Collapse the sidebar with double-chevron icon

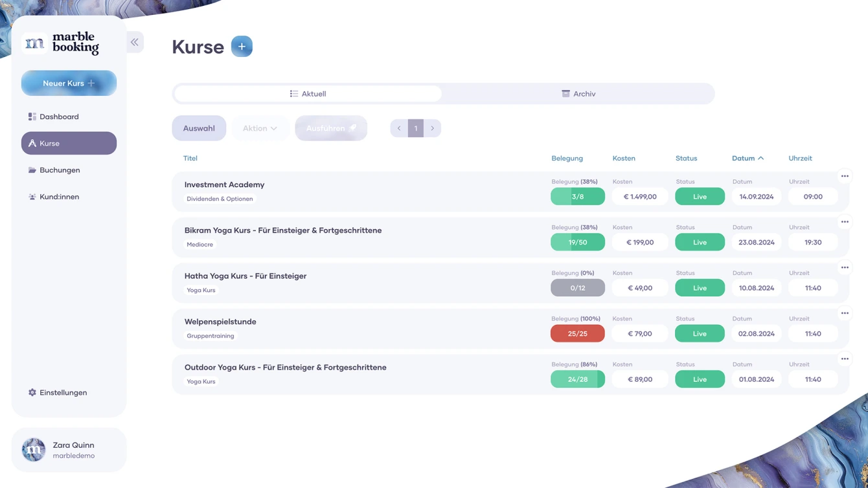point(135,42)
